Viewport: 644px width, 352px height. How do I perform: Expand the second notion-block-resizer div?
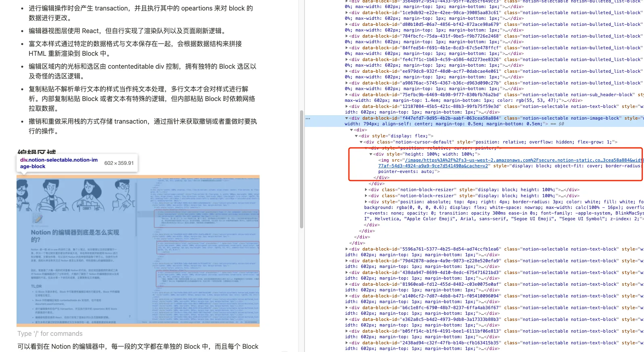point(366,196)
